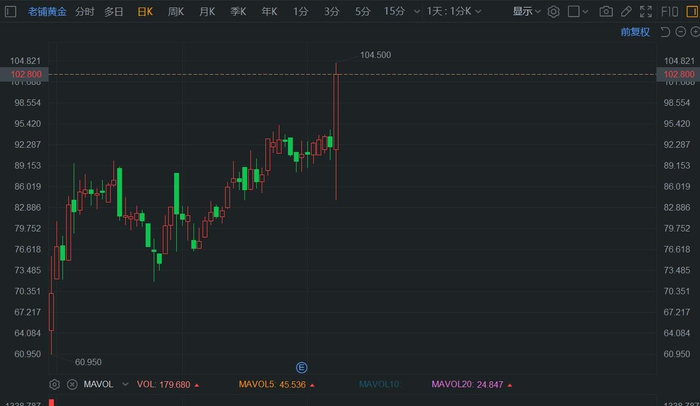Click the dimmed MAVOL10 label
Screen dimensions: 700x406
pyautogui.click(x=380, y=385)
